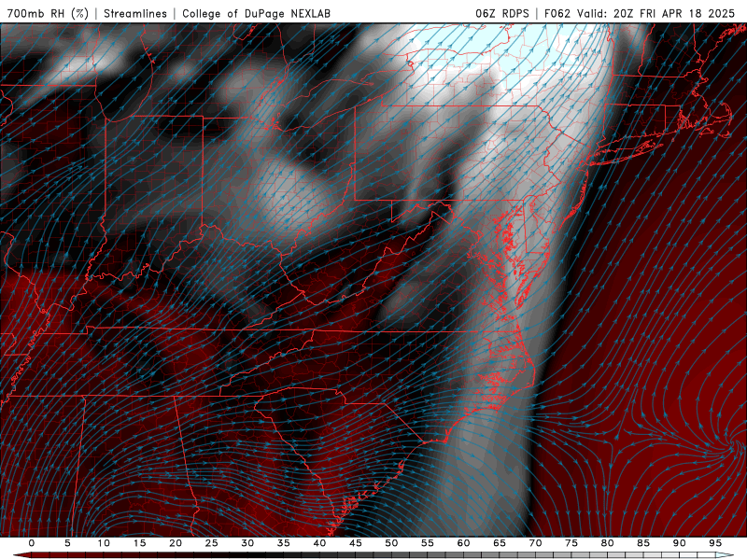Select "20Z FRI APR 18 2025" valid time

click(x=674, y=13)
